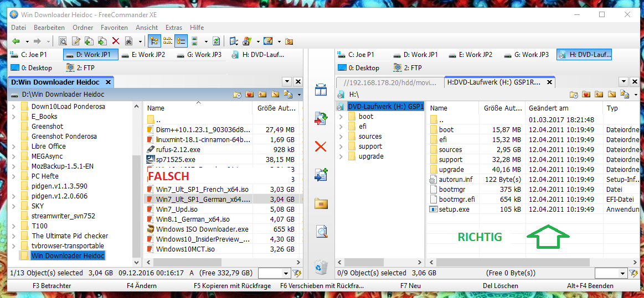The image size is (644, 298).
Task: Open the Extras menu
Action: [174, 28]
